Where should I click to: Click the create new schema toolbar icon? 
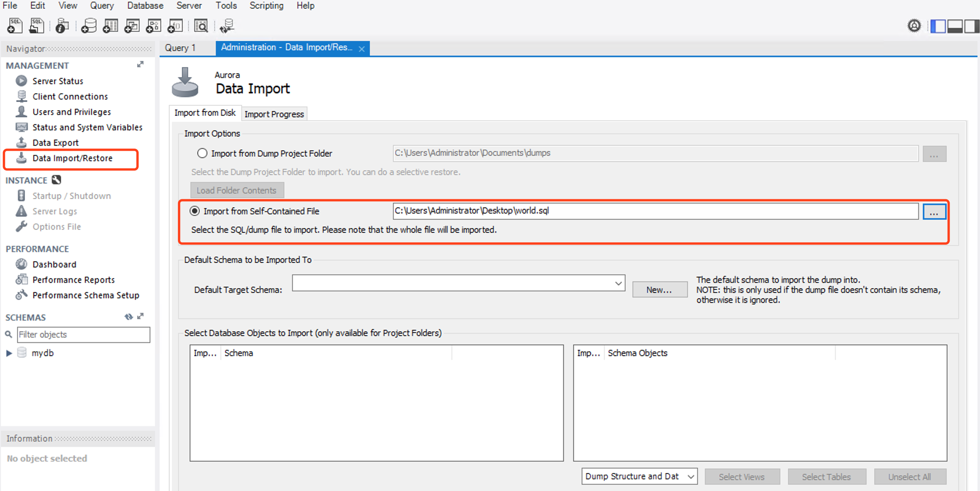pyautogui.click(x=89, y=26)
